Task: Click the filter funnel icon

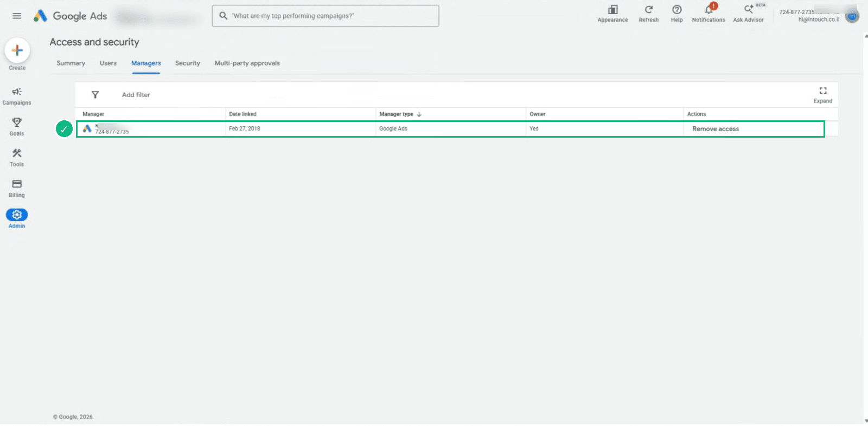Action: click(x=95, y=95)
